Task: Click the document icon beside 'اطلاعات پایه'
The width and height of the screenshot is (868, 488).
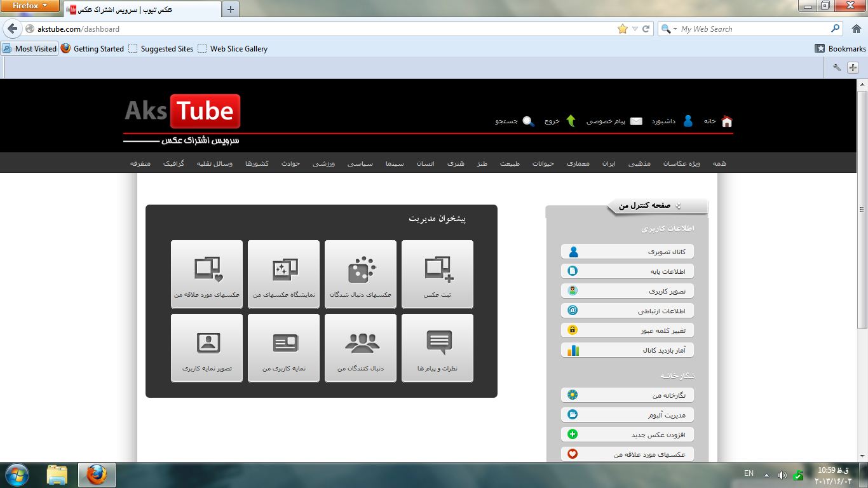Action: pos(573,271)
